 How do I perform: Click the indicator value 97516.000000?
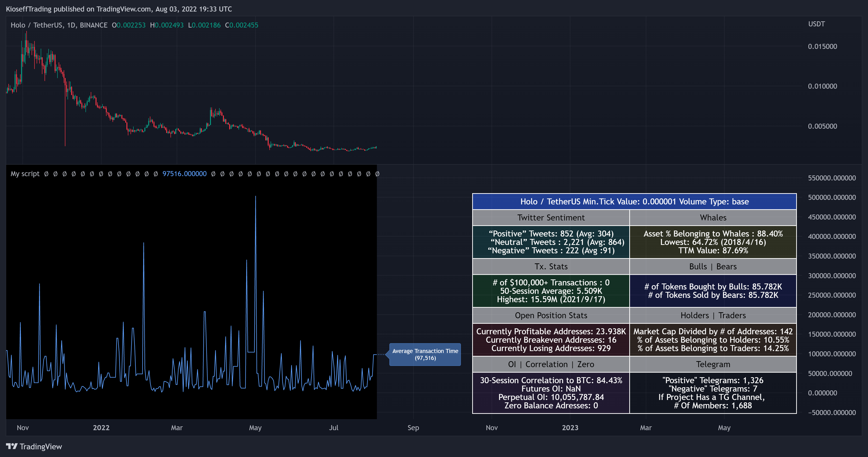[x=185, y=174]
